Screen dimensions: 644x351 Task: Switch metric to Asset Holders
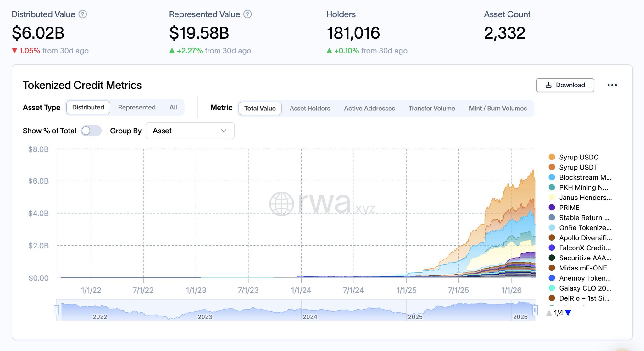pos(310,109)
